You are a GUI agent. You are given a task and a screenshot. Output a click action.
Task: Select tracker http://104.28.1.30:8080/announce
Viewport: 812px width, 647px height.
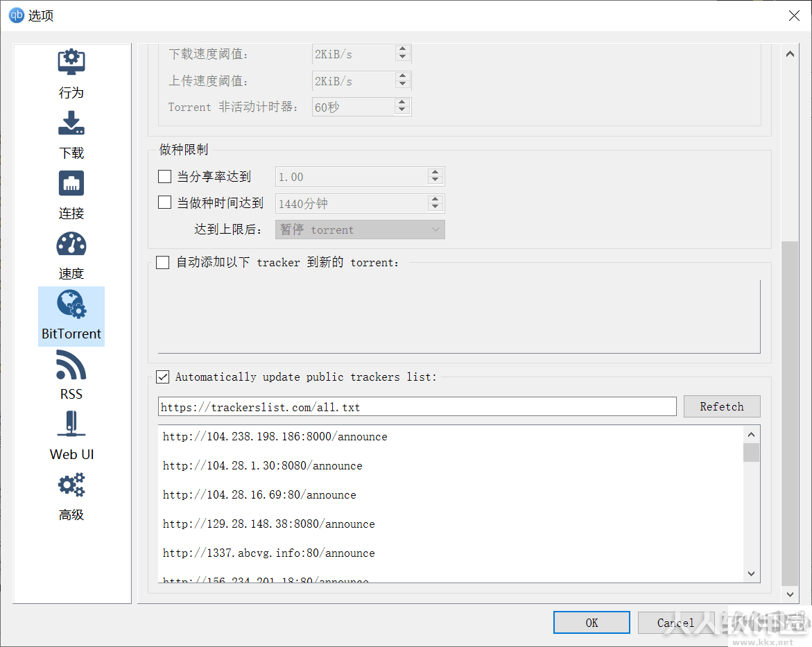pos(263,466)
